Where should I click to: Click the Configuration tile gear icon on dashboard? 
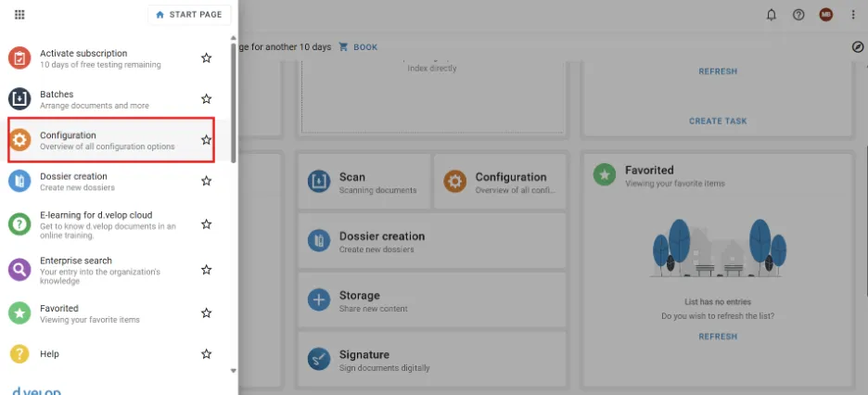pos(454,182)
